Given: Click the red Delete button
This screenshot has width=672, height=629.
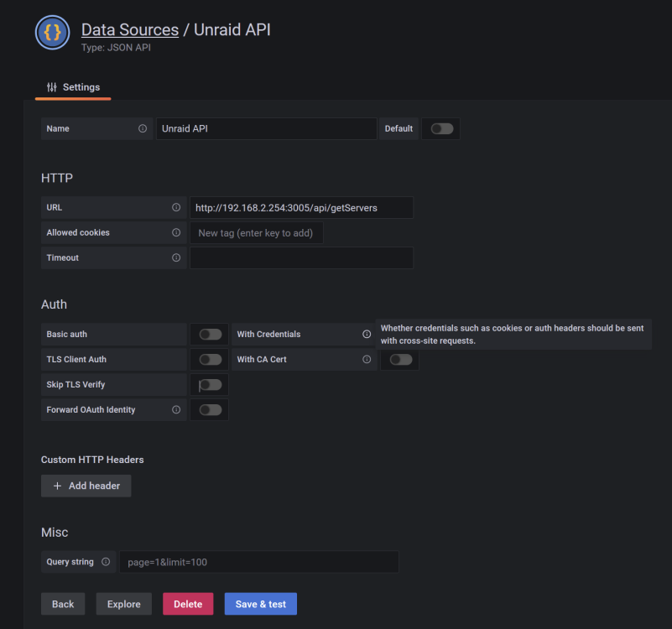Looking at the screenshot, I should pos(188,604).
